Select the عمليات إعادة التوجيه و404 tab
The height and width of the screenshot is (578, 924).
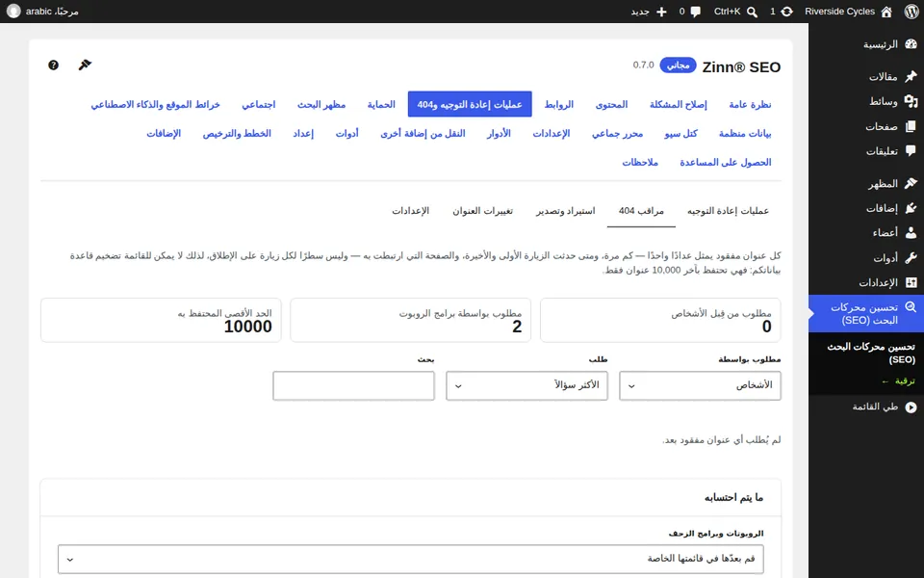click(470, 104)
